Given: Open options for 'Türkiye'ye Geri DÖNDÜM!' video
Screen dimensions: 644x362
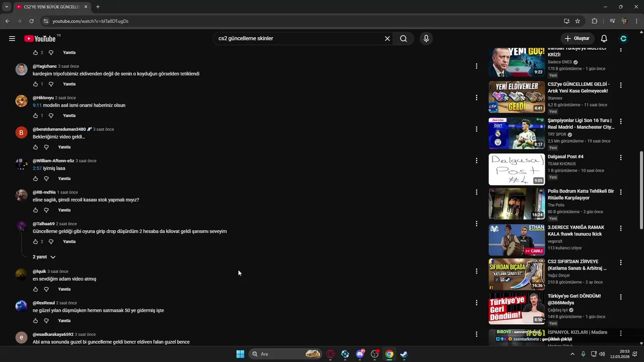Looking at the screenshot, I should pos(620,297).
